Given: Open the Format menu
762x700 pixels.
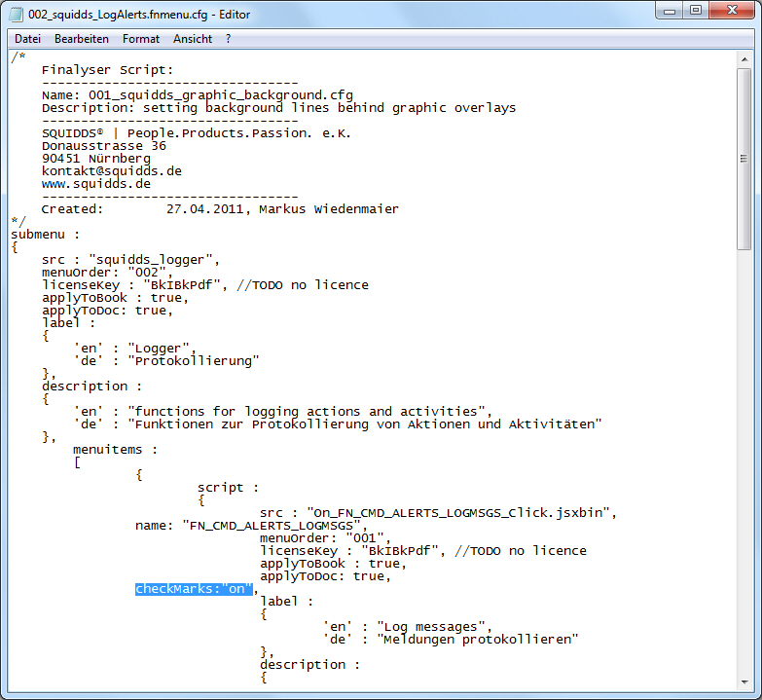Looking at the screenshot, I should click(x=140, y=39).
